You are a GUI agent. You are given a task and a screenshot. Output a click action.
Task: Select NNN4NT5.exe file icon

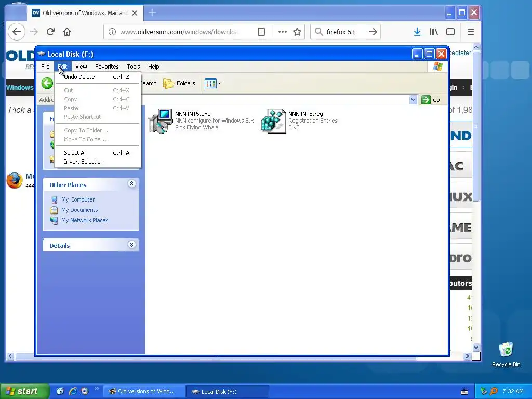(x=160, y=121)
